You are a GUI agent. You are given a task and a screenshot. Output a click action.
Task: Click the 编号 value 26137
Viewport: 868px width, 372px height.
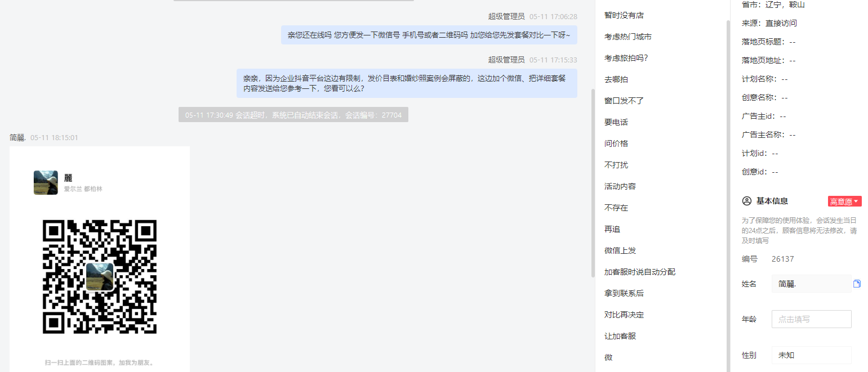point(782,259)
